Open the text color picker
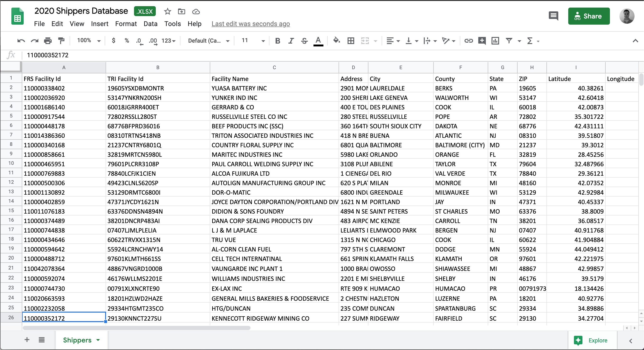644x350 pixels. pos(318,40)
